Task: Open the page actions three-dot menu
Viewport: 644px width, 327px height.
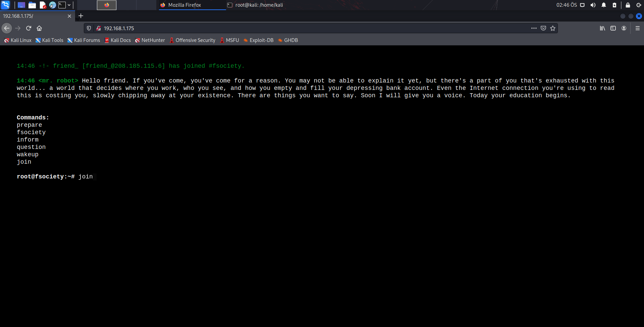Action: click(x=534, y=28)
